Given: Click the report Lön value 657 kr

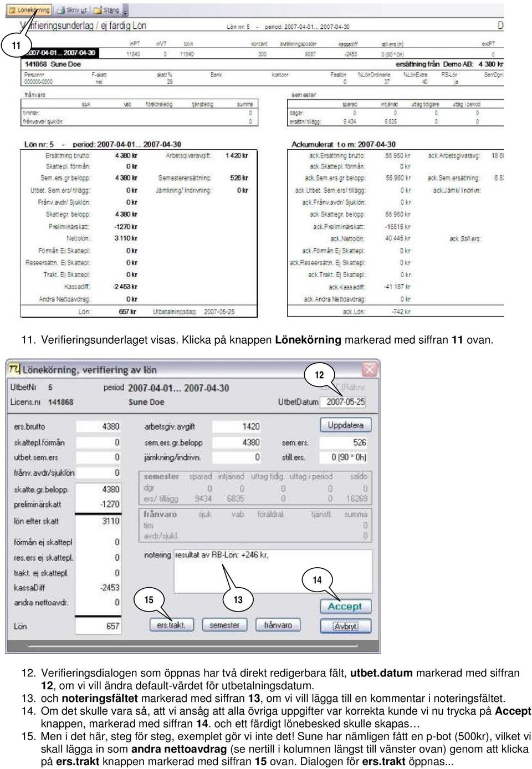Looking at the screenshot, I should click(x=128, y=312).
